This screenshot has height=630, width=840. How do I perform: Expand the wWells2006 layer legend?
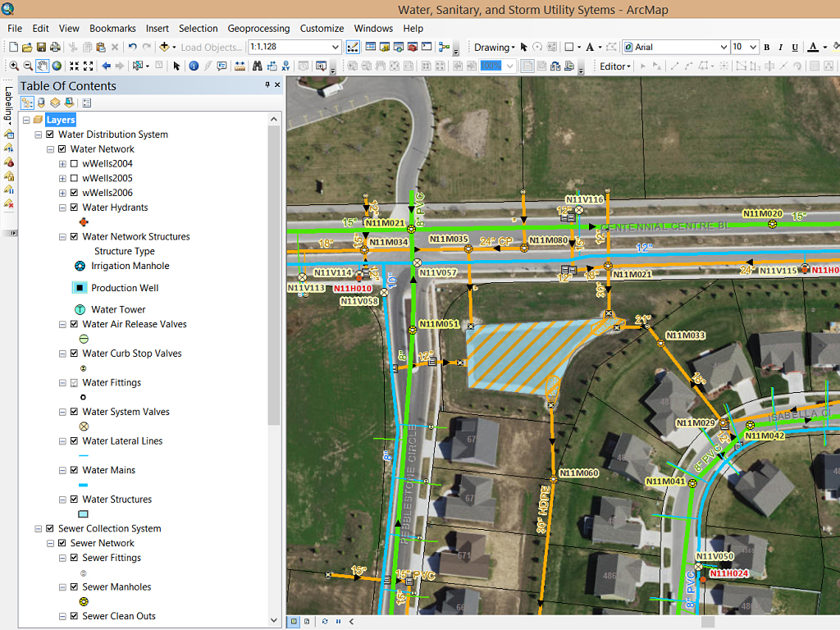[x=62, y=193]
